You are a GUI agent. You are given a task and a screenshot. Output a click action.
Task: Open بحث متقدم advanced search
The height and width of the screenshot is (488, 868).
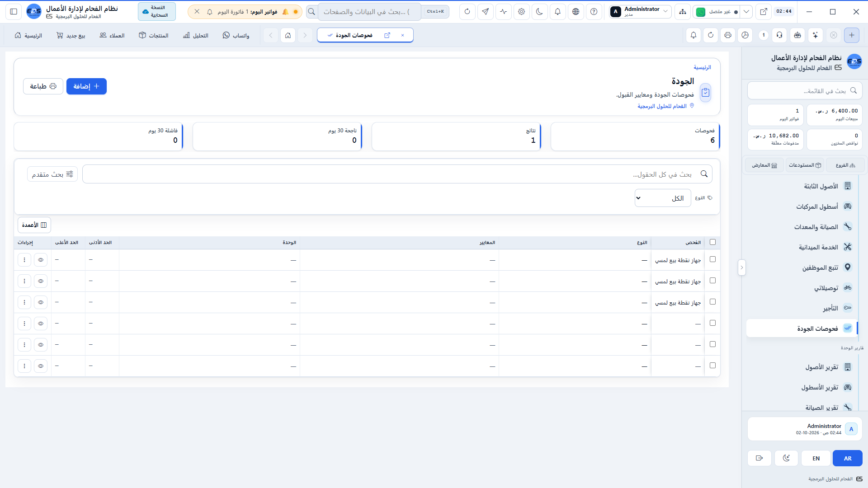(52, 174)
